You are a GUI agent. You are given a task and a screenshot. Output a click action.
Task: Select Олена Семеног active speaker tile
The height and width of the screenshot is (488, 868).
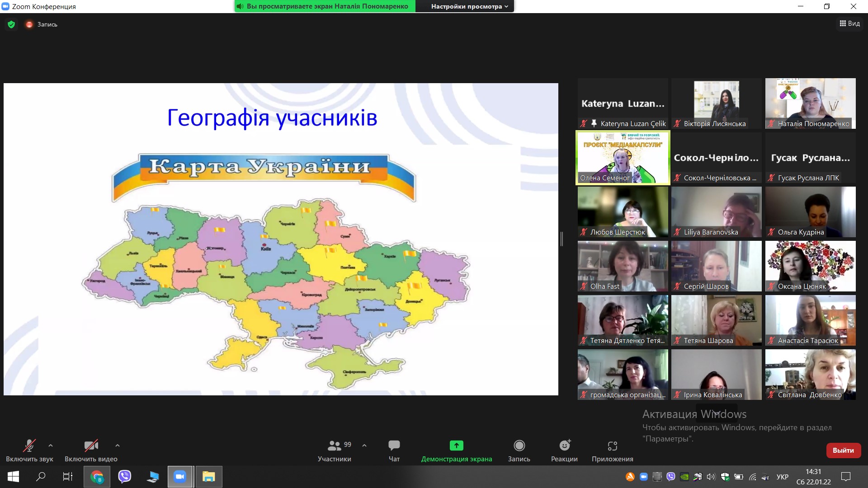click(623, 158)
